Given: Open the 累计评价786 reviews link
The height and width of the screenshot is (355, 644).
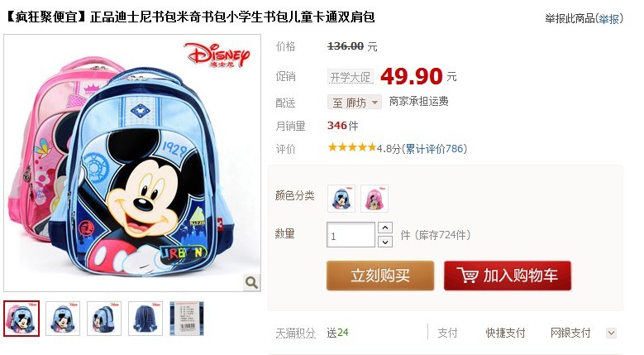Looking at the screenshot, I should click(434, 149).
